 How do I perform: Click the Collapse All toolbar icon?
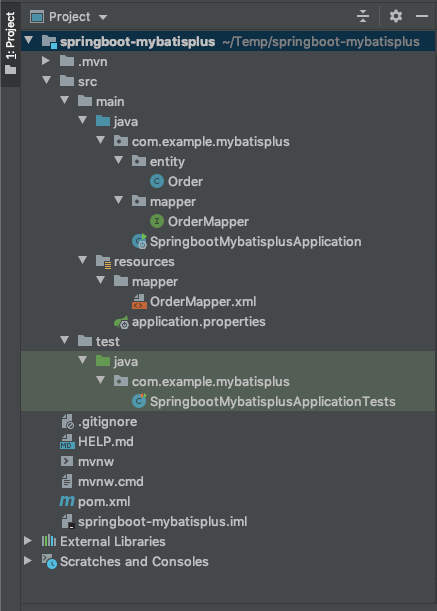coord(363,16)
